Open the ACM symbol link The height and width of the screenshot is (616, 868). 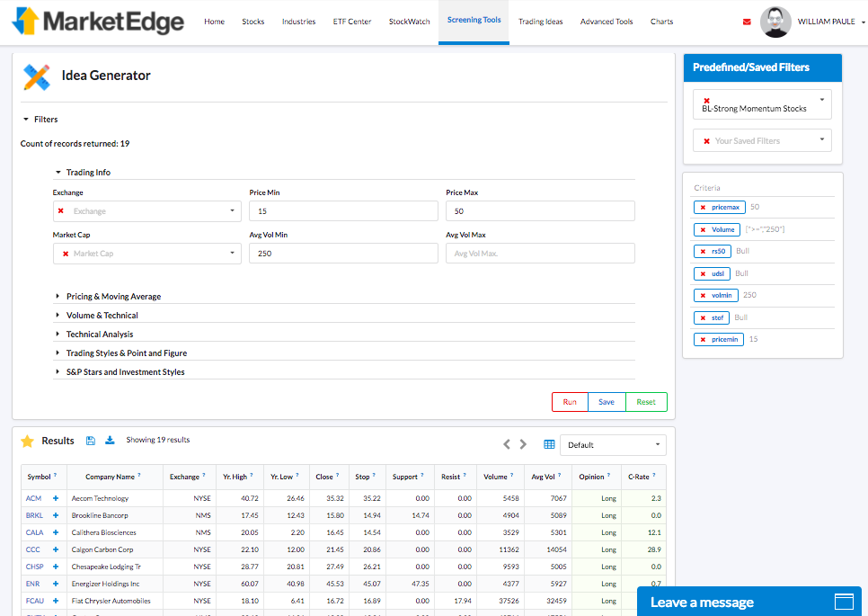(x=34, y=498)
